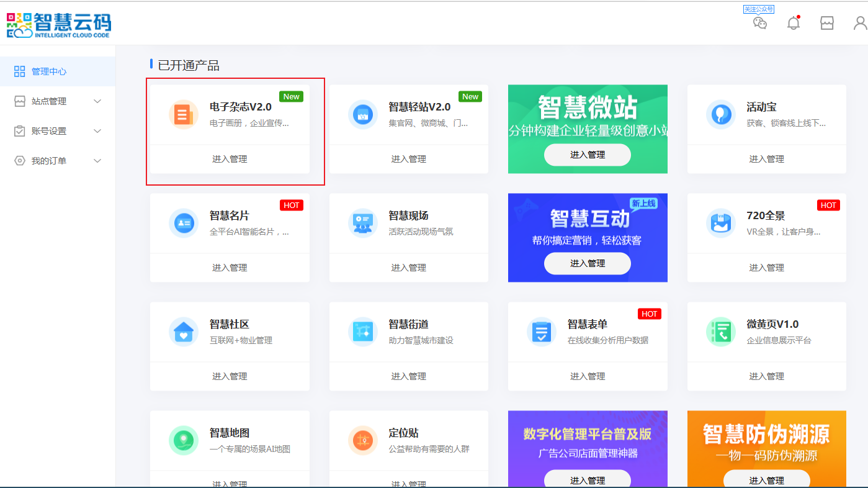Image resolution: width=868 pixels, height=488 pixels.
Task: Click the orange 电子杂志V2.0 product icon
Action: pos(183,114)
